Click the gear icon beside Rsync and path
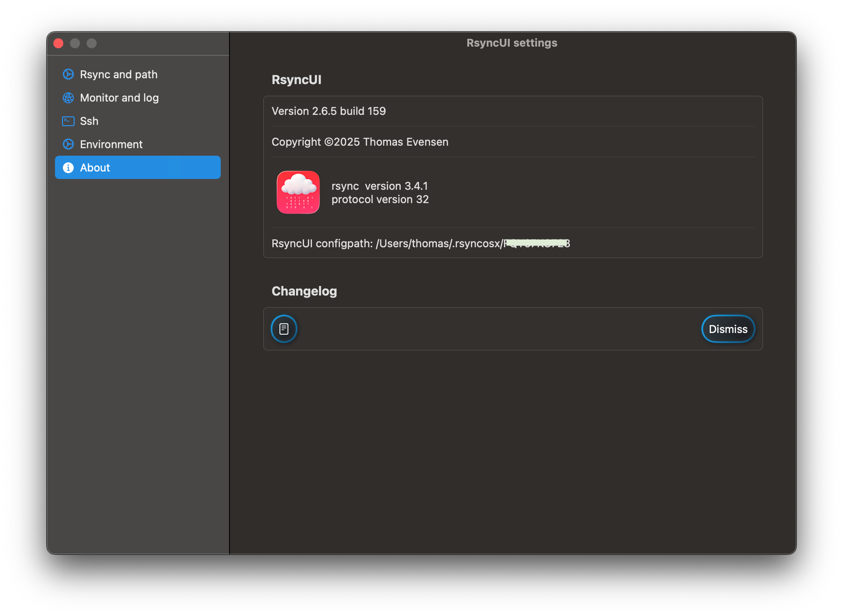843x616 pixels. coord(68,75)
